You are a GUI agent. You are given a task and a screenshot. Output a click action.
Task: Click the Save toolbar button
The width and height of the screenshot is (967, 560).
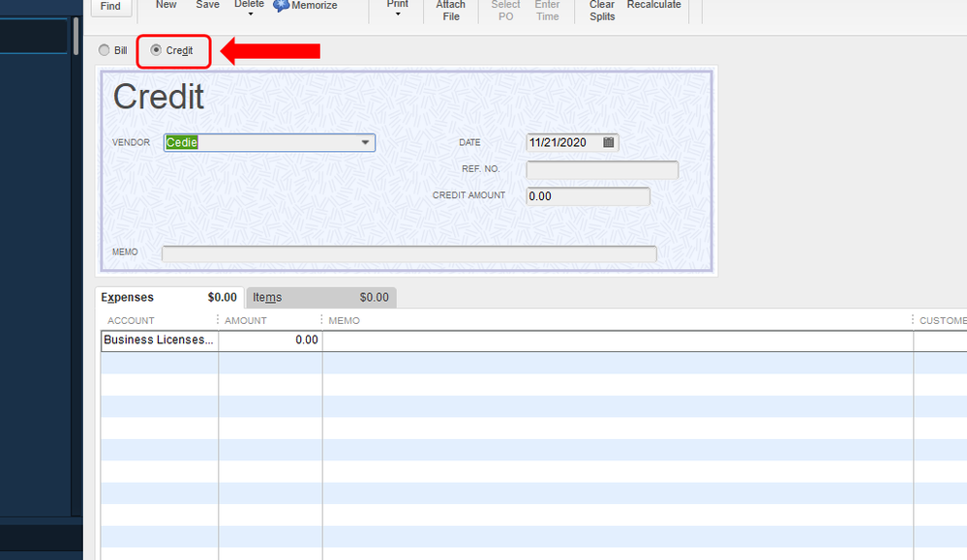208,5
